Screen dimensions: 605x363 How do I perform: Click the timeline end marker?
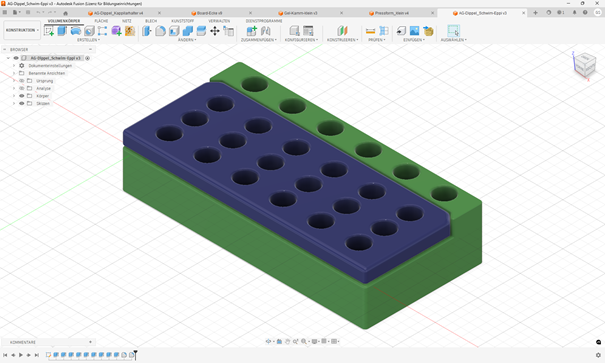pos(135,355)
